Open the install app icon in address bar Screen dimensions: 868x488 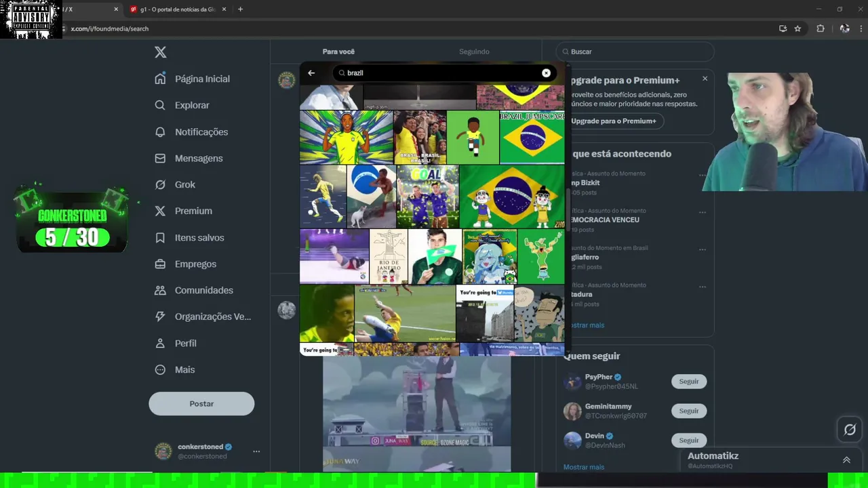click(783, 28)
